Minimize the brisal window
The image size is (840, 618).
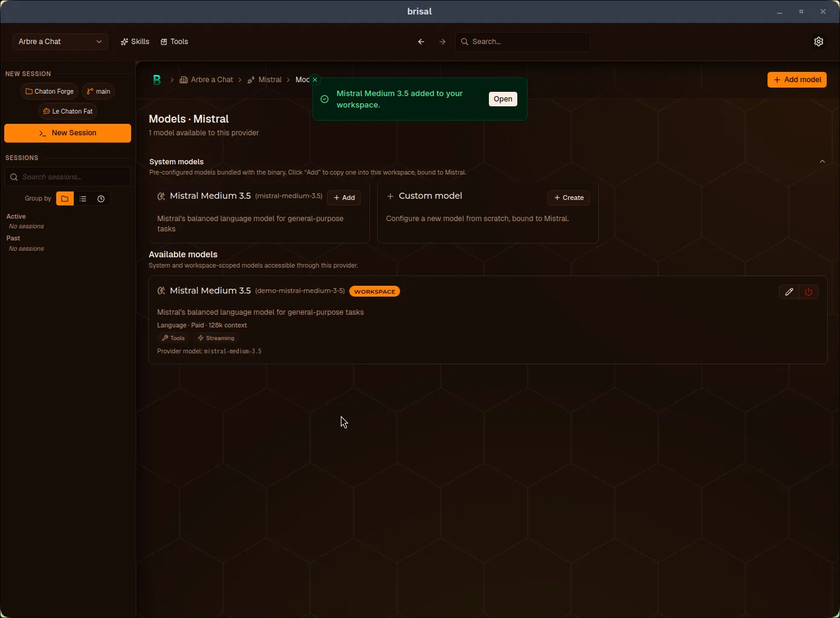780,11
